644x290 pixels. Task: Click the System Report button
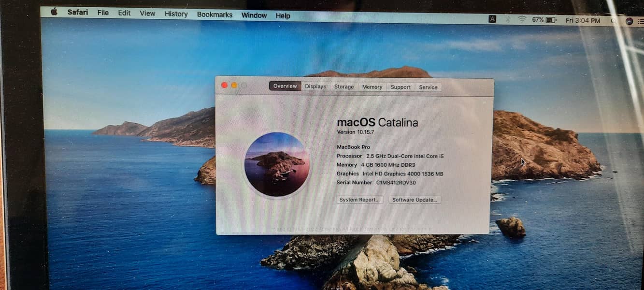point(360,200)
